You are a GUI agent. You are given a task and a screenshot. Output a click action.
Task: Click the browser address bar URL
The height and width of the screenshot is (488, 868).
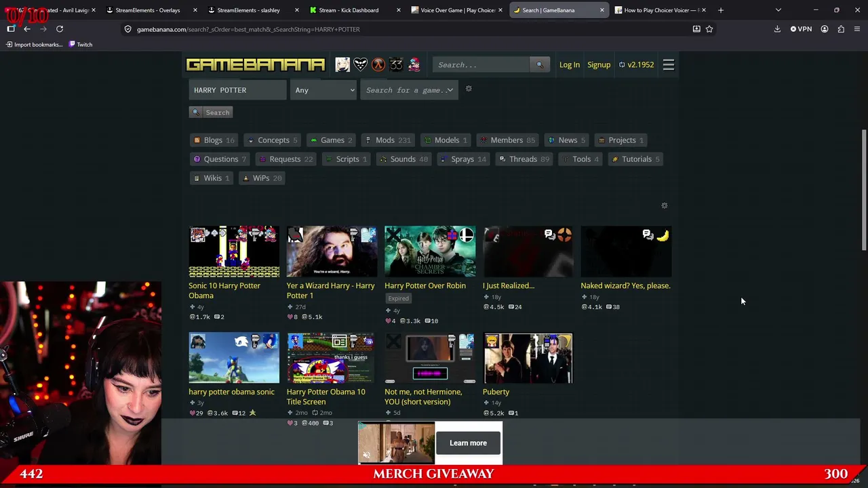[x=248, y=29]
